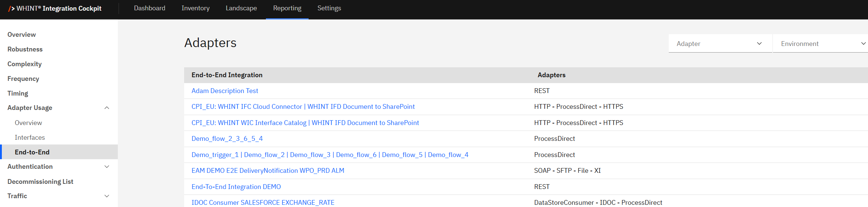Click the WHINT Integration Cockpit logo
The image size is (868, 207).
click(55, 8)
